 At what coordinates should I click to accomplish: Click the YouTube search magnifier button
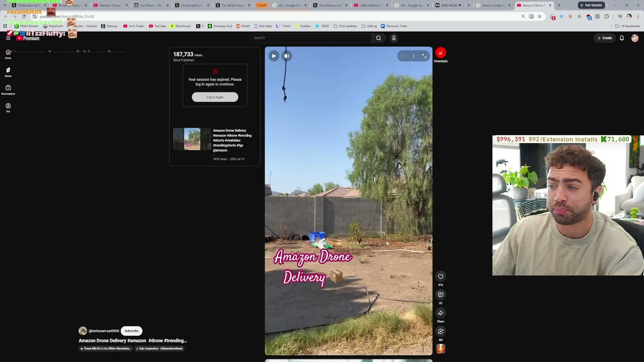[378, 38]
